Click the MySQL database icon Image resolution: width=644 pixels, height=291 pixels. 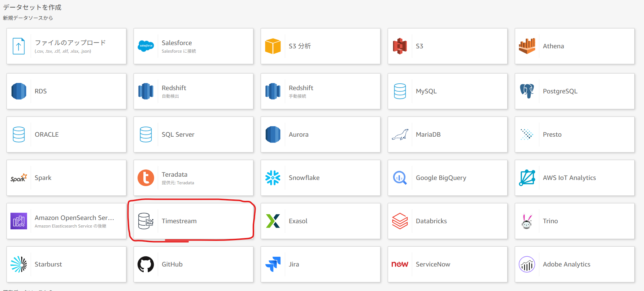400,91
